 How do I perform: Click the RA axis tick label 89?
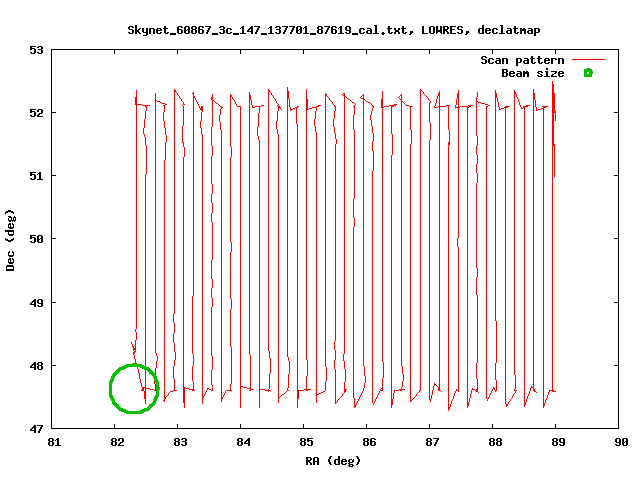tap(558, 442)
